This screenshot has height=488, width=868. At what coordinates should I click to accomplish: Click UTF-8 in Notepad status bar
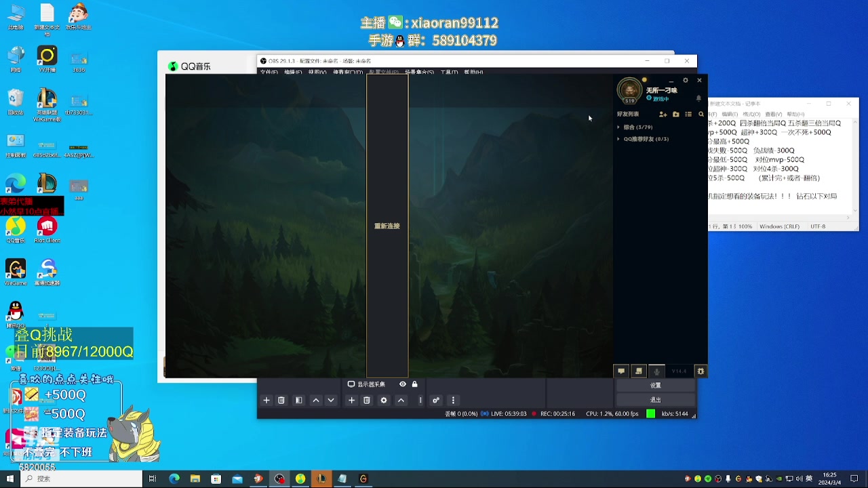coord(818,226)
